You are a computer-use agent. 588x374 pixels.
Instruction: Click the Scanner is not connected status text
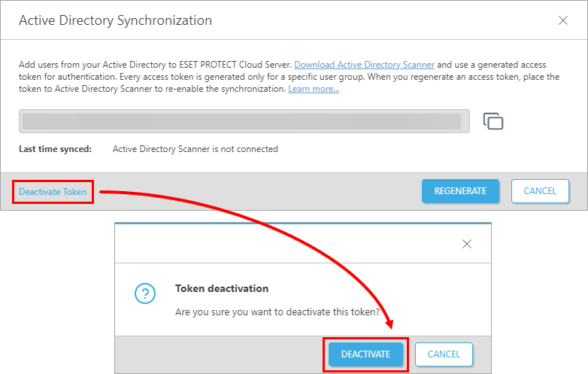coord(195,149)
